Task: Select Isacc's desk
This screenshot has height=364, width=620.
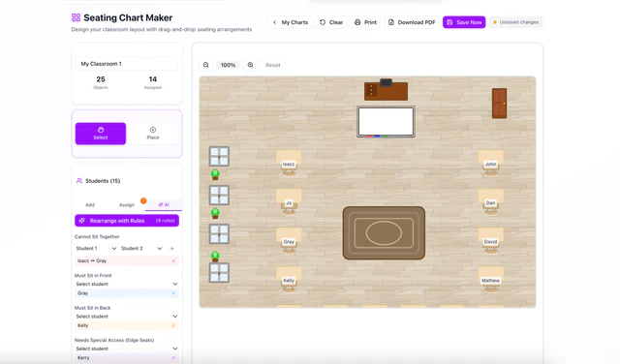Action: 289,163
